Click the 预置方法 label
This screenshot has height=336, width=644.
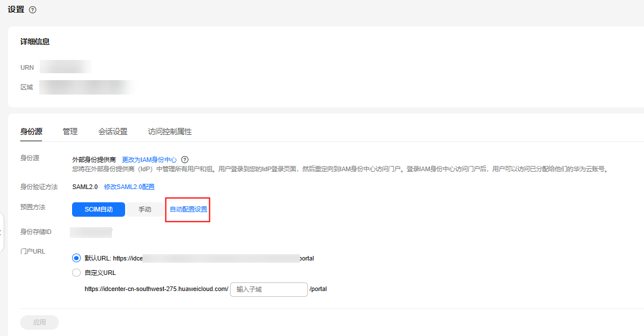[33, 207]
